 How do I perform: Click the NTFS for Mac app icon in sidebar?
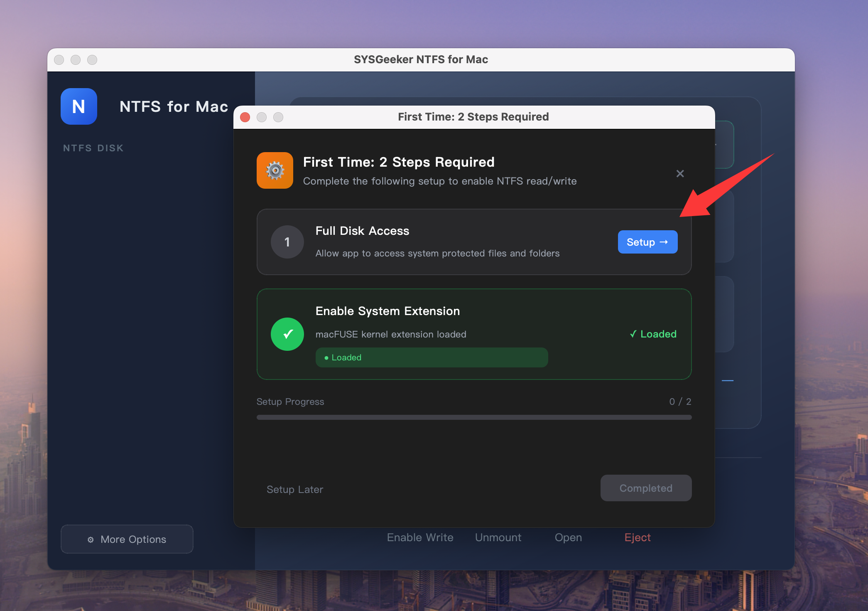pos(78,106)
